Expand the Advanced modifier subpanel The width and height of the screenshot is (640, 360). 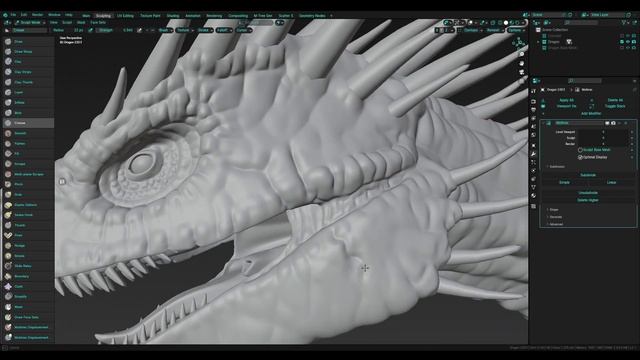556,224
